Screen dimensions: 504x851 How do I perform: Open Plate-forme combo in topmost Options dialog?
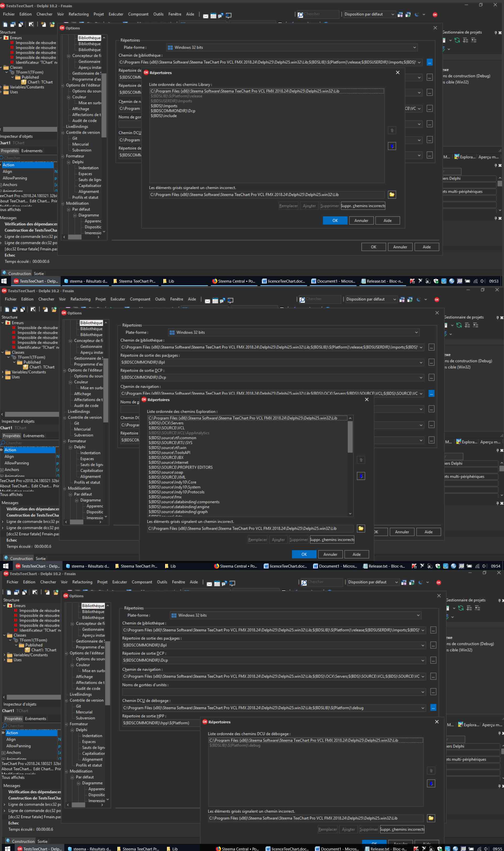point(292,48)
